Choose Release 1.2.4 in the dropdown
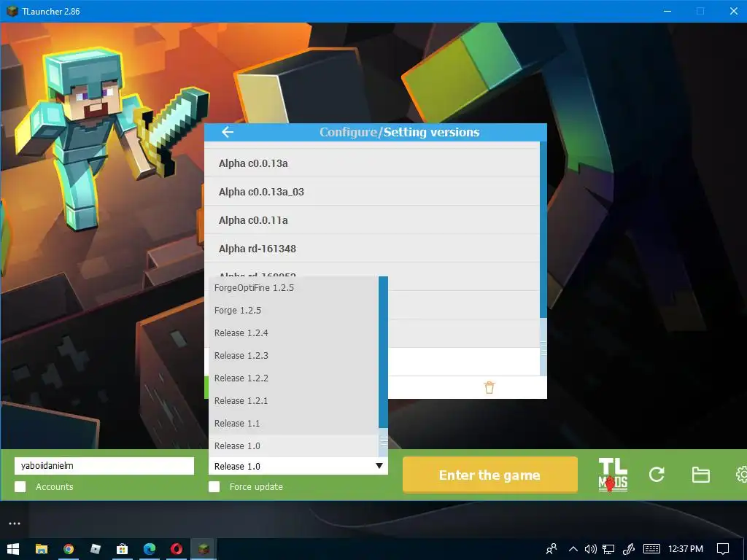This screenshot has width=747, height=560. coord(293,332)
